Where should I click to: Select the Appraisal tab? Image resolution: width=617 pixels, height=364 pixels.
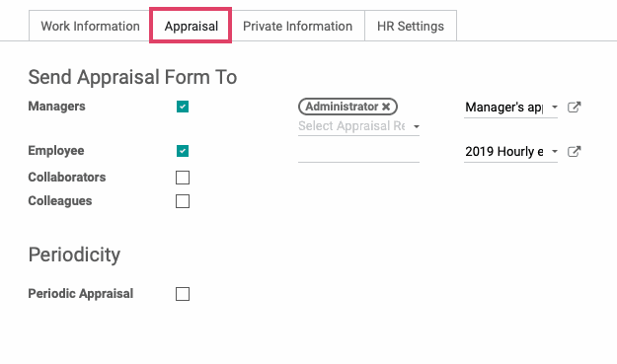pos(191,26)
